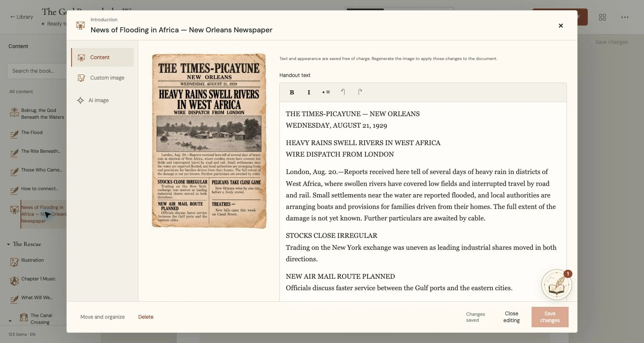This screenshot has height=343, width=644.
Task: Collapse The Canal Crossing expander arrow
Action: pyautogui.click(x=10, y=321)
